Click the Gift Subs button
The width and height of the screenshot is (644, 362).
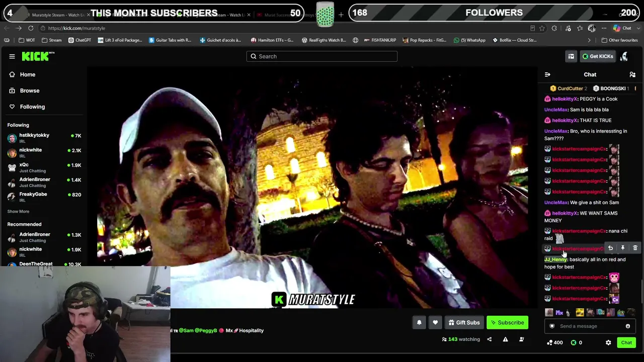464,323
